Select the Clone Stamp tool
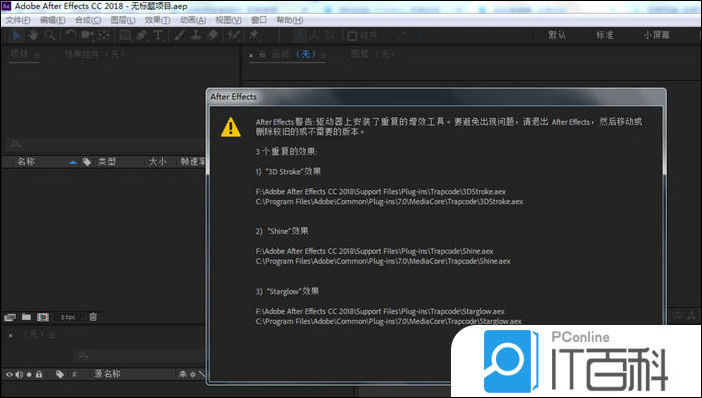Viewport: 702px width, 398px height. [196, 35]
